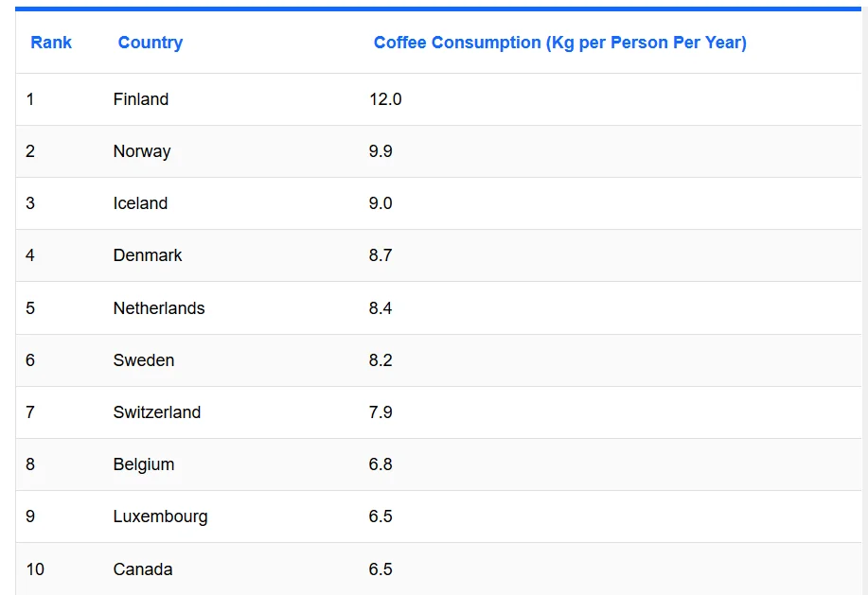Click the Iceland country cell
The width and height of the screenshot is (868, 595).
(140, 203)
